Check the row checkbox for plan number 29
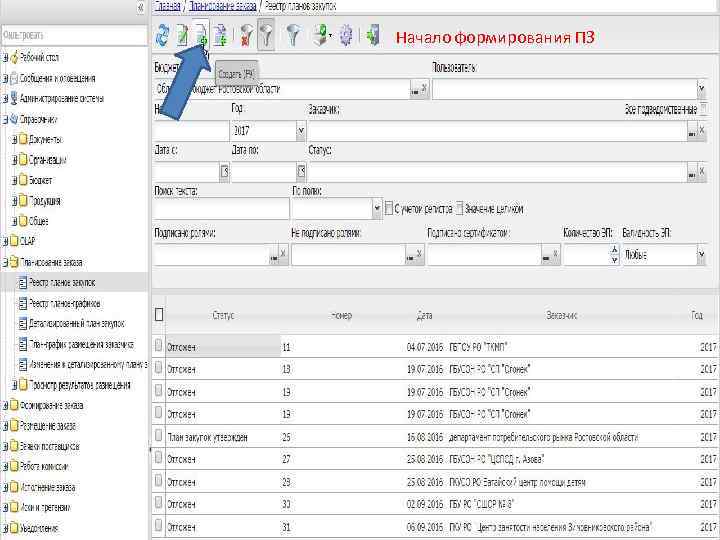720x540 pixels. [x=158, y=481]
